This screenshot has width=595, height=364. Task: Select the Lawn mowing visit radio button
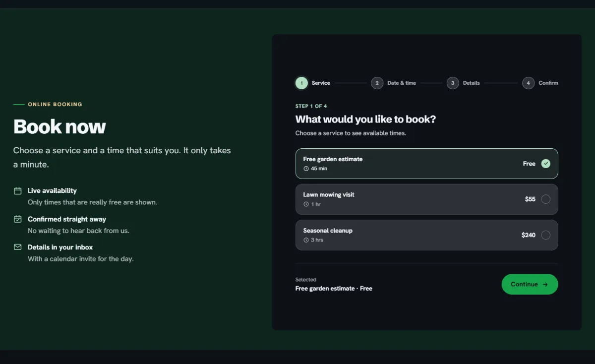pyautogui.click(x=546, y=199)
